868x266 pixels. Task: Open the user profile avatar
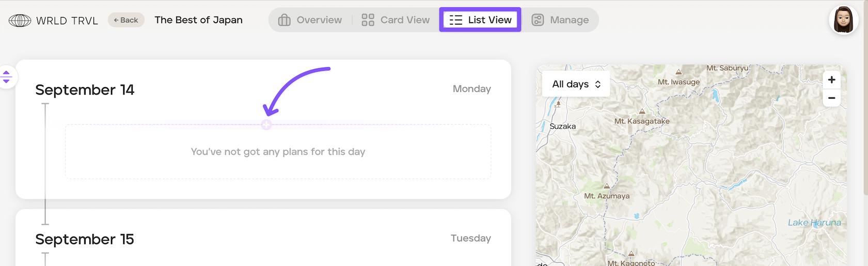coord(843,21)
